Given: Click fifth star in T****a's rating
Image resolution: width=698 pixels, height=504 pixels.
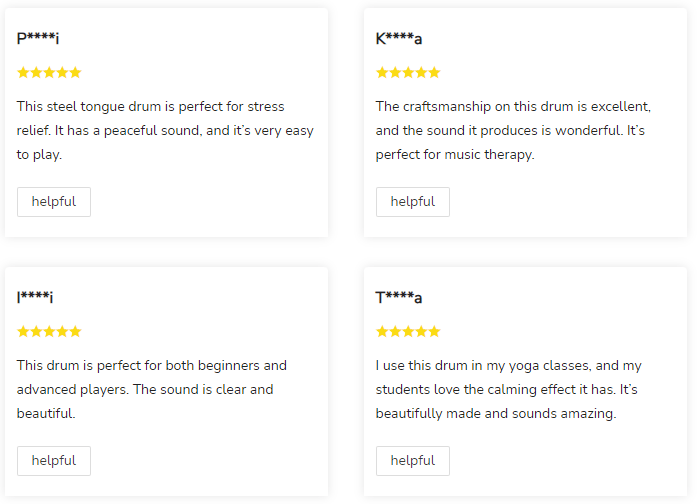Looking at the screenshot, I should 434,332.
